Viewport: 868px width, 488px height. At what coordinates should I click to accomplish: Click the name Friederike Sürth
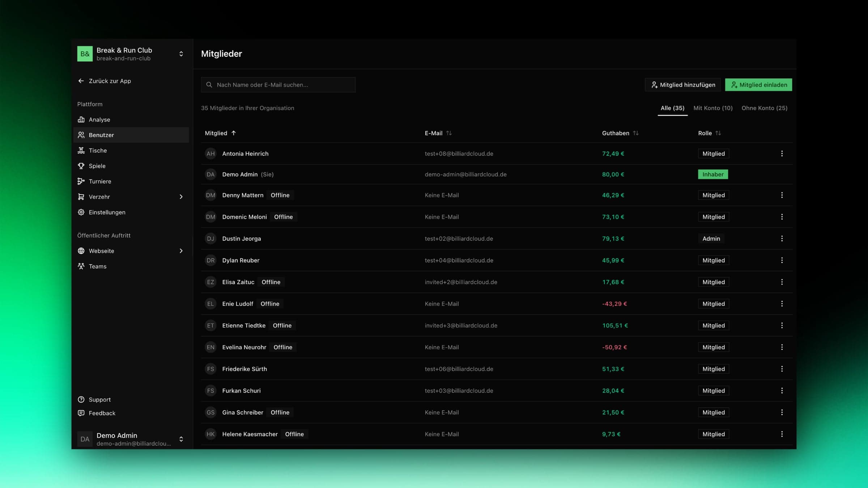[244, 369]
